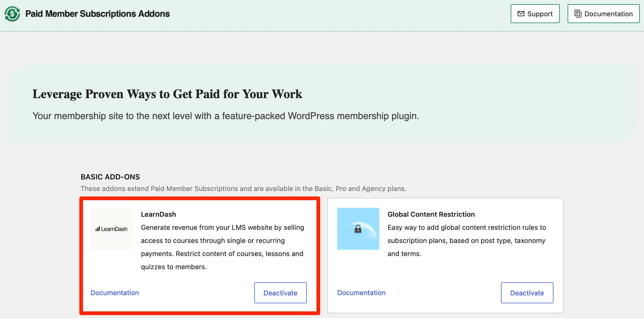This screenshot has width=644, height=329.
Task: Click the 'Leverage Proven Ways' headline
Action: 167,94
